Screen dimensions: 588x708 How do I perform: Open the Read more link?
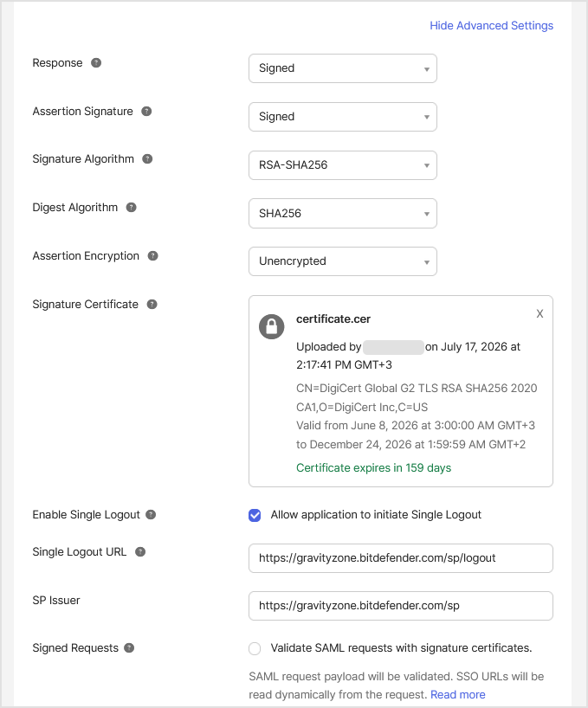pyautogui.click(x=458, y=694)
